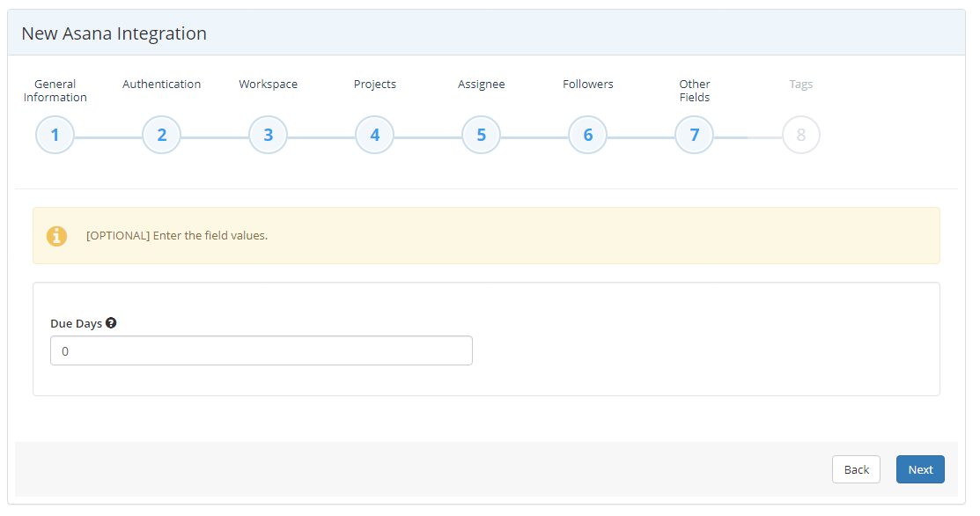Click the General Information label

(55, 91)
